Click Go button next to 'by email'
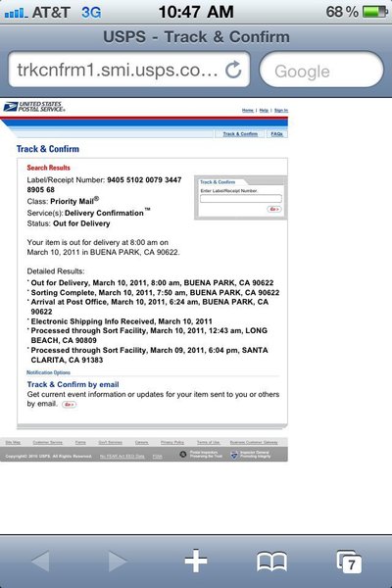 point(69,404)
